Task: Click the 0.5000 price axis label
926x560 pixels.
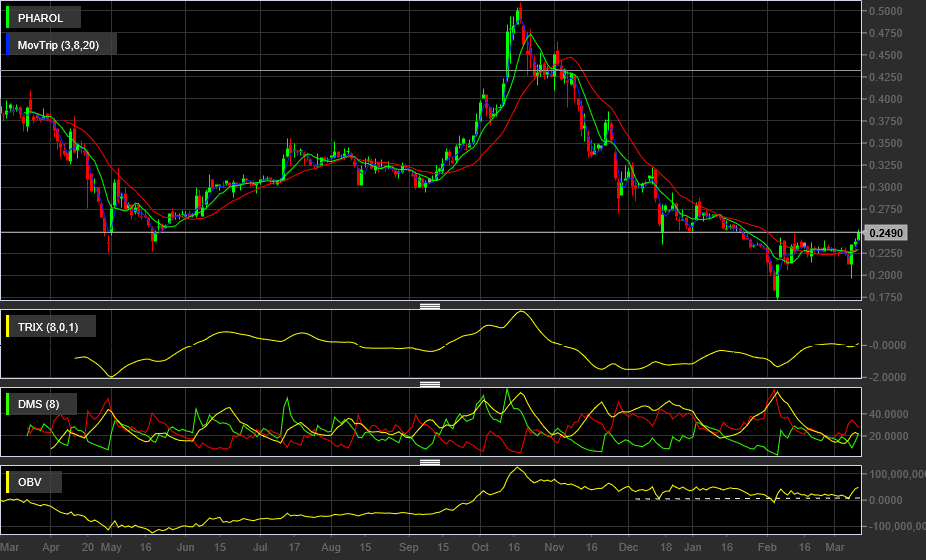Action: click(x=886, y=11)
